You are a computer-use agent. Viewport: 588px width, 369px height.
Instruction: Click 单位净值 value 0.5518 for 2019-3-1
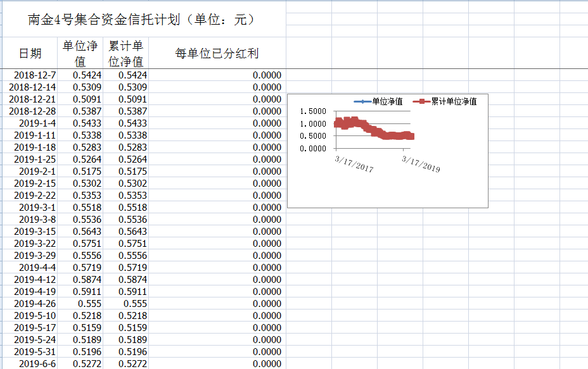(80, 207)
